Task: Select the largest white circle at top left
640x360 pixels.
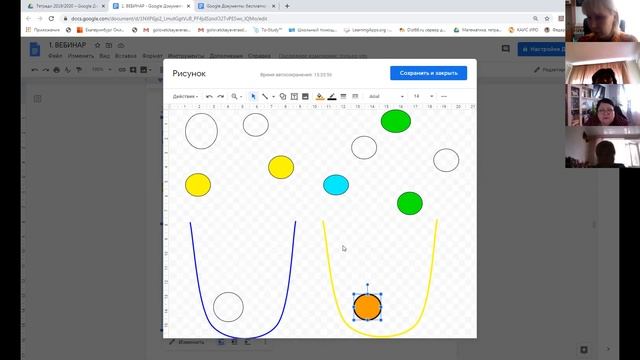Action: 201,131
